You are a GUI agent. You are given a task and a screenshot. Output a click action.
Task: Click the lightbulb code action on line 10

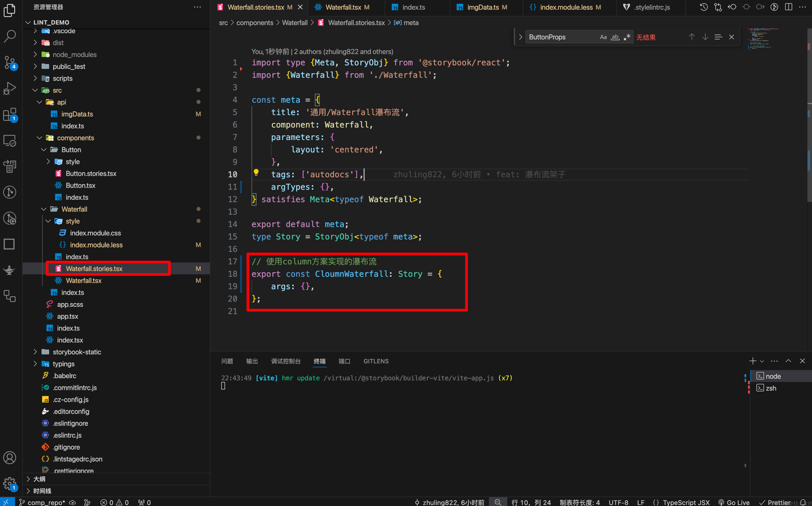tap(256, 173)
